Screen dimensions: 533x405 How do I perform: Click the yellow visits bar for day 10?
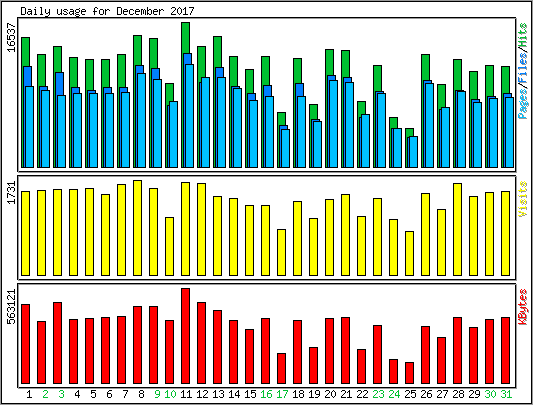[170, 247]
